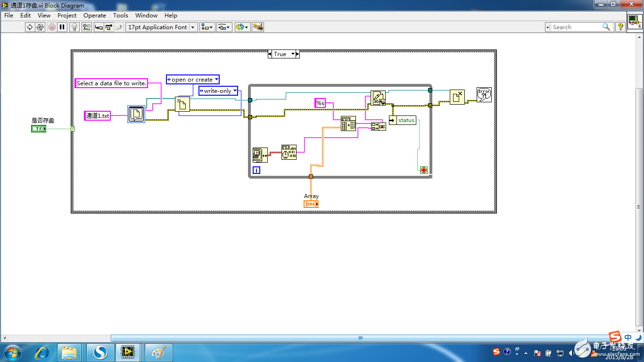Select the Simple Error Handler node
The height and width of the screenshot is (362, 644).
point(484,94)
